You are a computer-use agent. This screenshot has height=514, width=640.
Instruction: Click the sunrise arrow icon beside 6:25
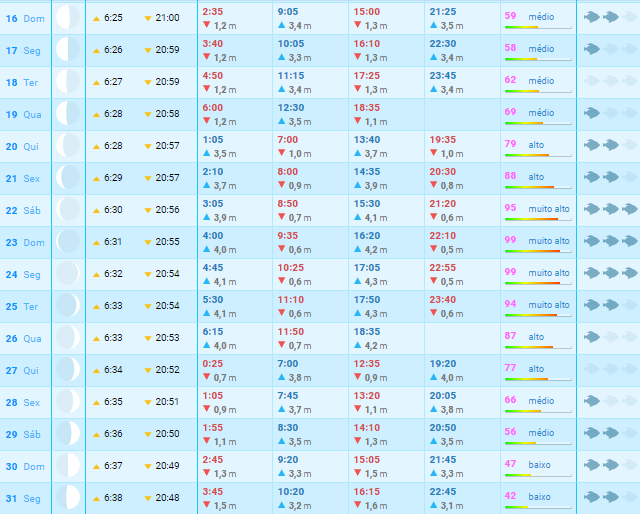[96, 19]
